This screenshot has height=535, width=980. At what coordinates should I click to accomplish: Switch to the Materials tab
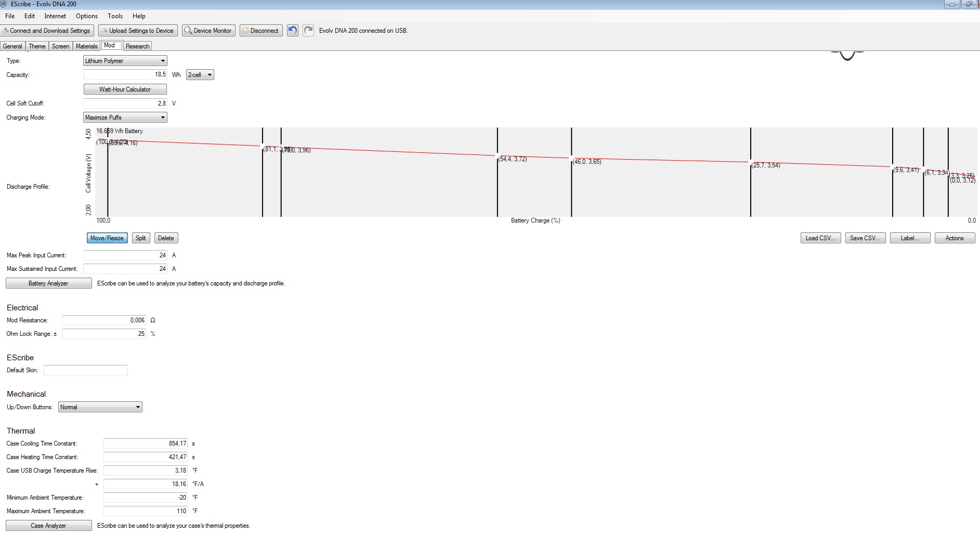point(86,46)
